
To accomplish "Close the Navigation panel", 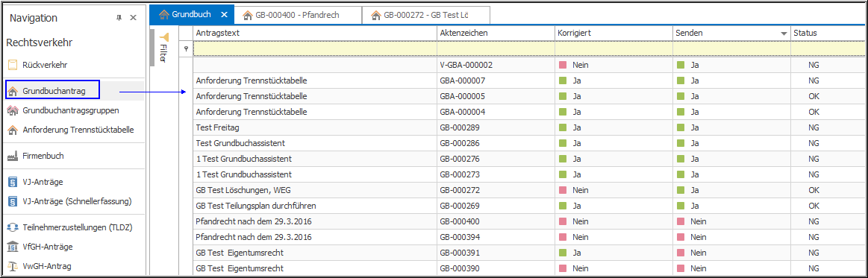I will [133, 18].
